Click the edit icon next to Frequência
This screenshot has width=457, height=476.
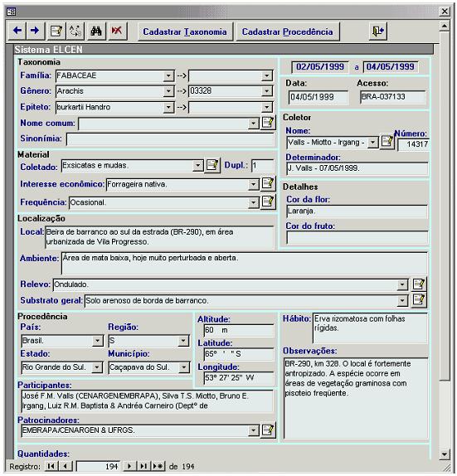tap(268, 202)
